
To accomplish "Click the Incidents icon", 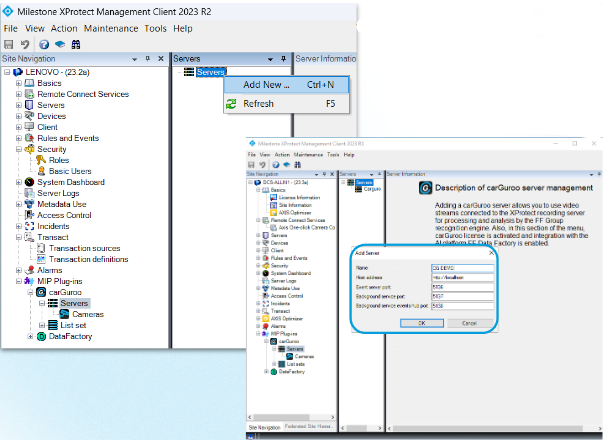I will point(30,226).
